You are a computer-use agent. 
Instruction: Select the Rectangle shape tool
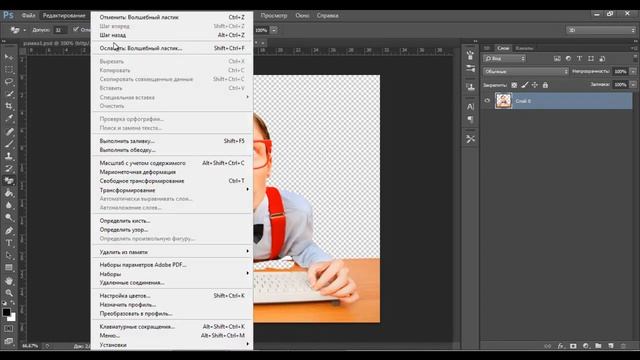click(x=9, y=268)
